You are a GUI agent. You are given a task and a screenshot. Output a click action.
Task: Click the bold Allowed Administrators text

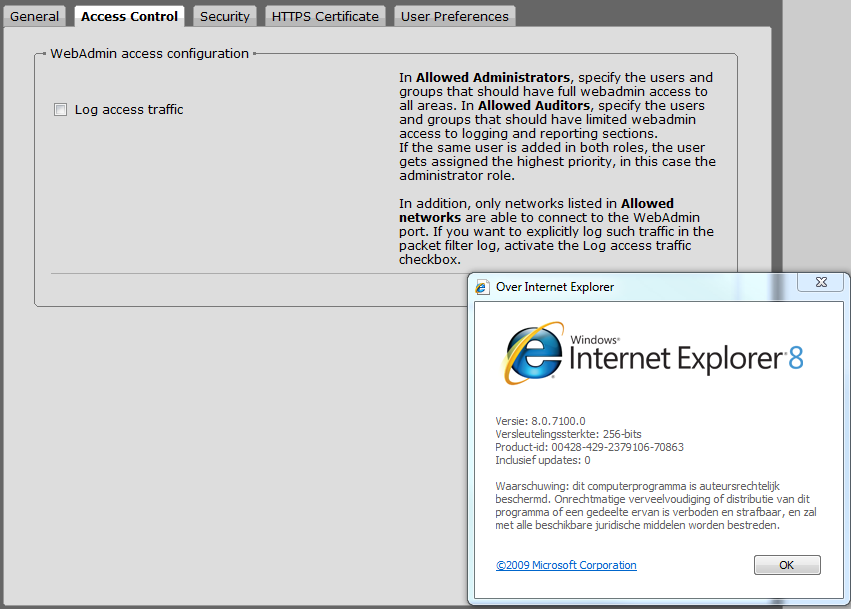pos(493,78)
